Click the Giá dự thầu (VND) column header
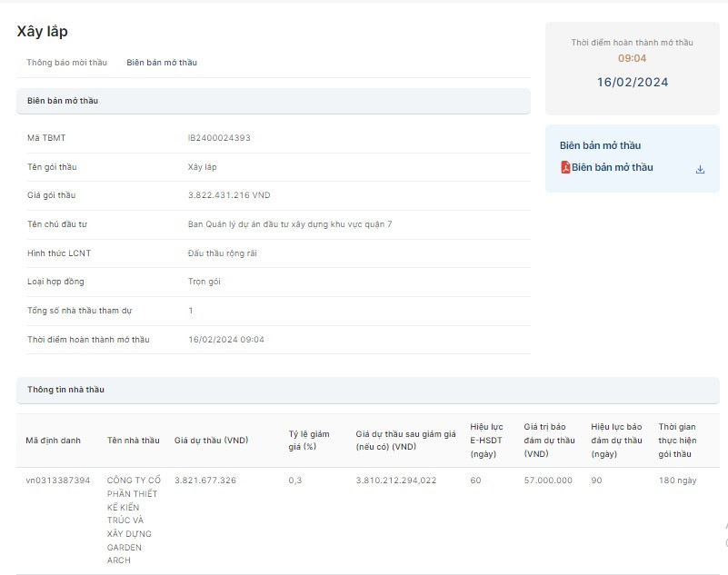Viewport: 728px width, 575px height. pos(211,441)
